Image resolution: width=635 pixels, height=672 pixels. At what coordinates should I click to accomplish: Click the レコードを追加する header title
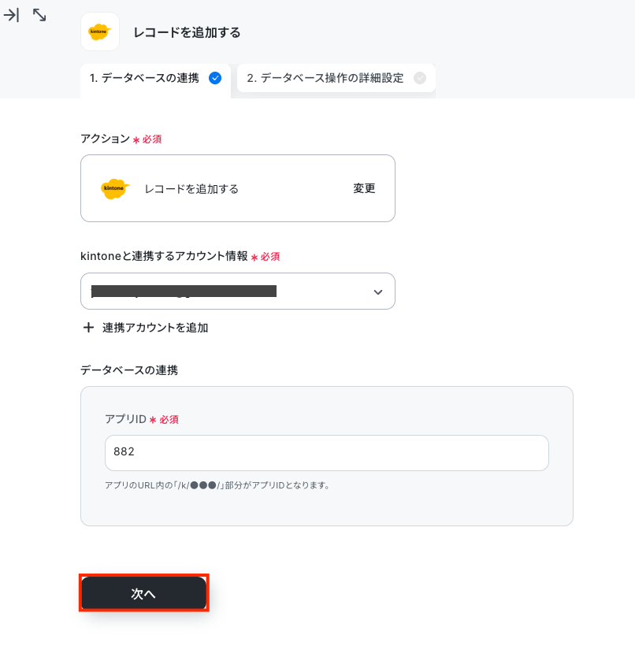point(188,32)
